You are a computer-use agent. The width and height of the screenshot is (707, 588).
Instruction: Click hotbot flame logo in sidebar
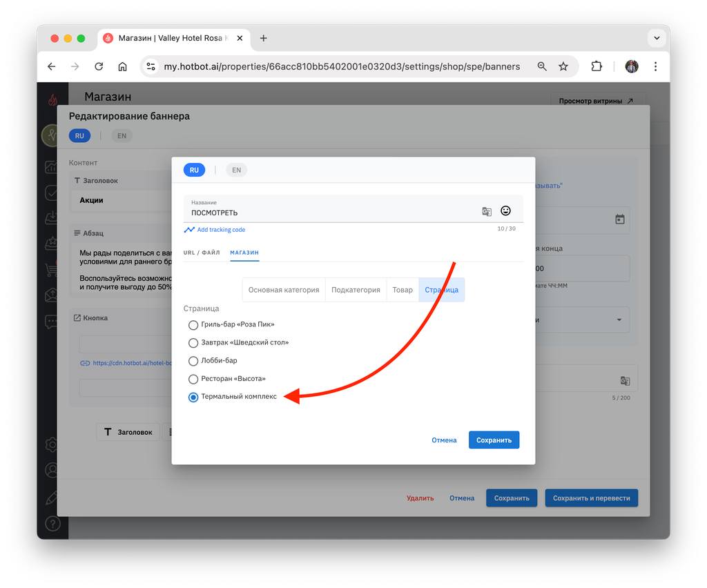(52, 99)
